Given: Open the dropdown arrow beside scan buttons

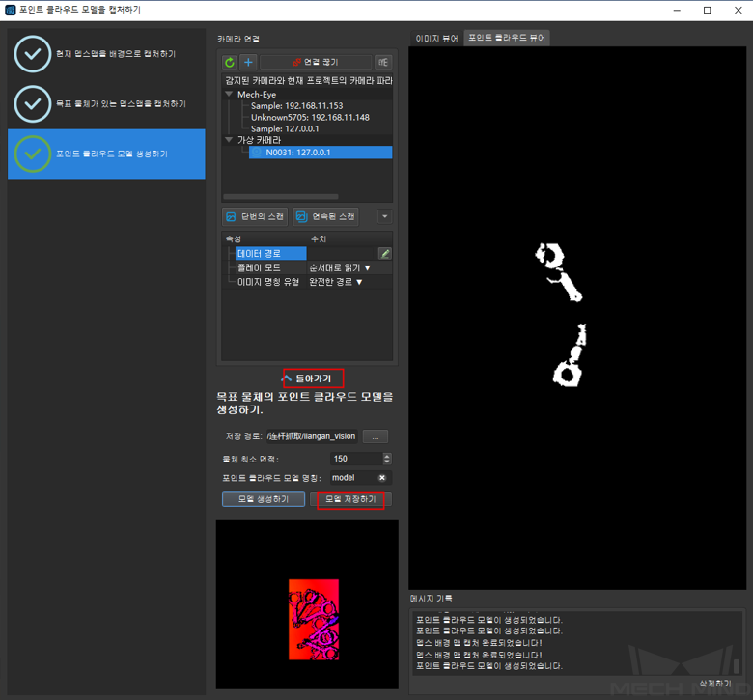Looking at the screenshot, I should (384, 217).
